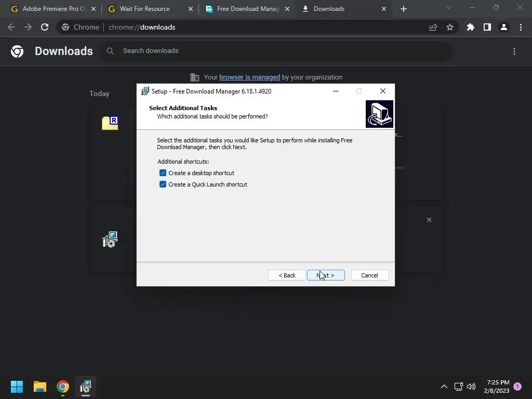Open volume control tray icon
Image resolution: width=532 pixels, height=399 pixels.
pos(471,387)
